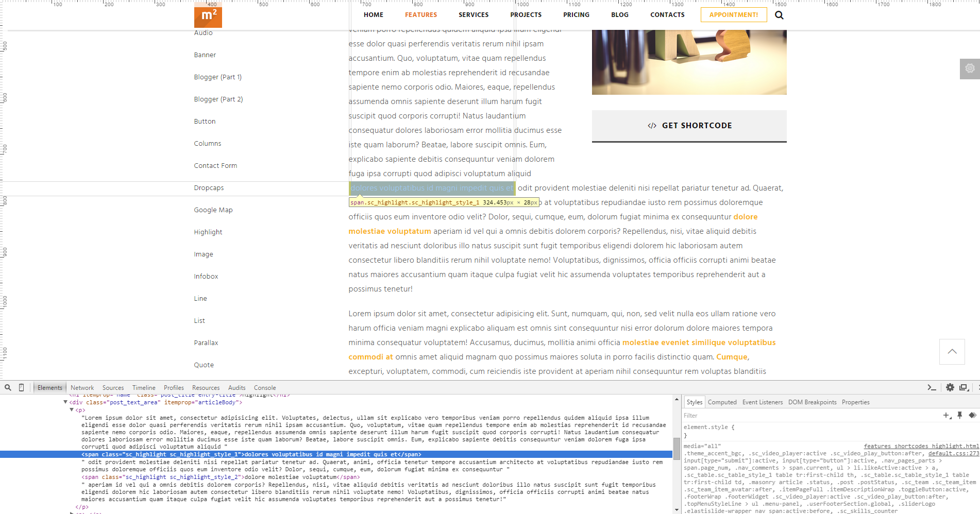Click the orange m² site logo
This screenshot has width=980, height=514.
coord(208,16)
